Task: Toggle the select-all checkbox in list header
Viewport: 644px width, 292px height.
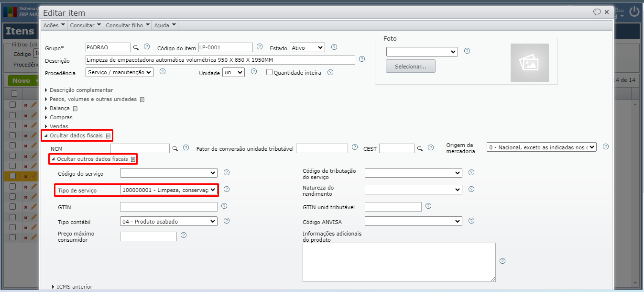Action: click(13, 94)
